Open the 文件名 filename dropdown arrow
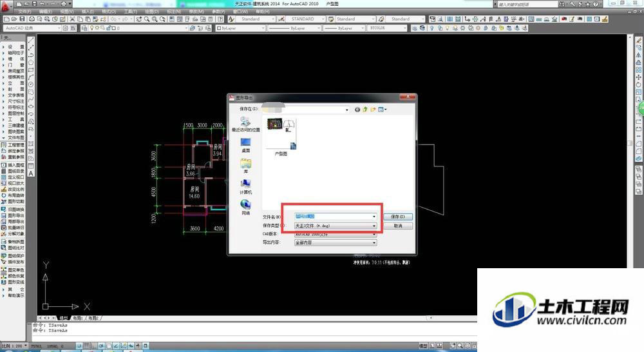This screenshot has width=644, height=352. (374, 217)
